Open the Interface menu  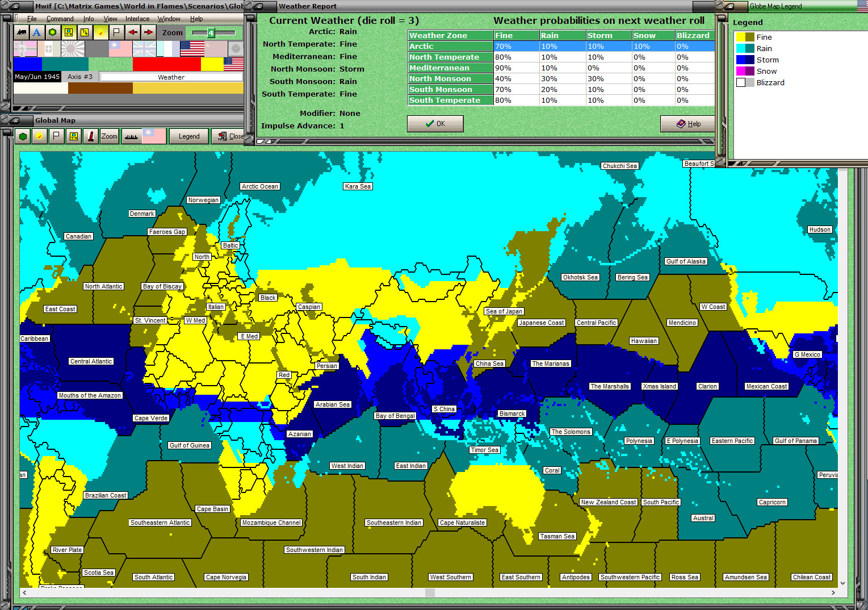137,19
